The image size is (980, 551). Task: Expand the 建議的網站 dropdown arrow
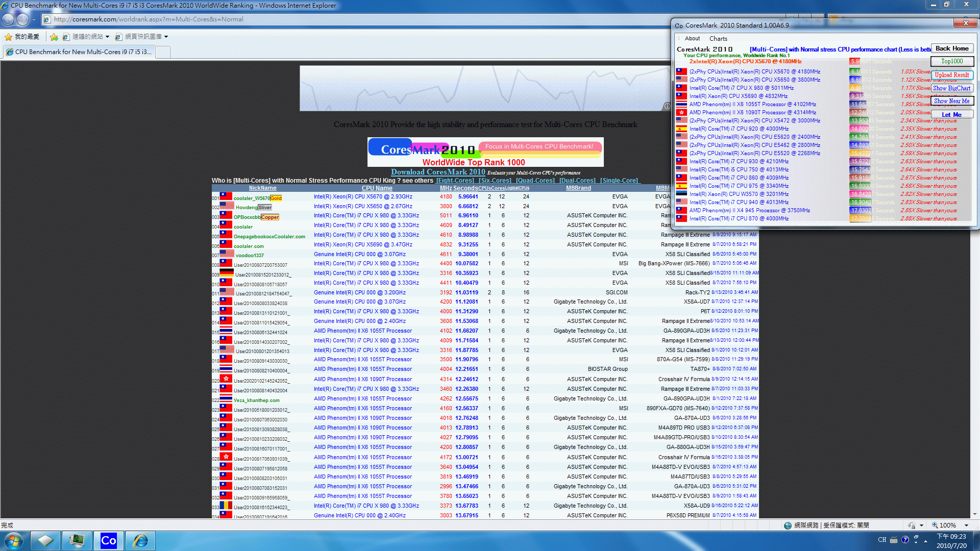107,37
